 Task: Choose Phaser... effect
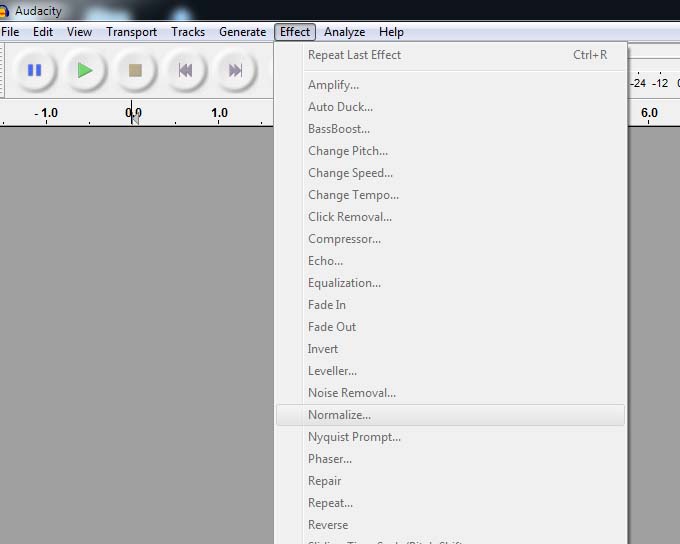tap(451, 459)
